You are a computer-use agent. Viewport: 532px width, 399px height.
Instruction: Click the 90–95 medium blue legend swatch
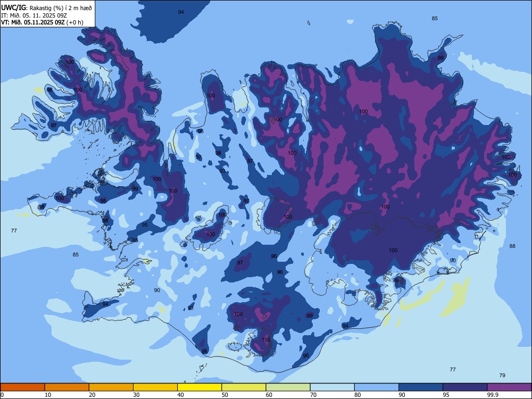421,387
